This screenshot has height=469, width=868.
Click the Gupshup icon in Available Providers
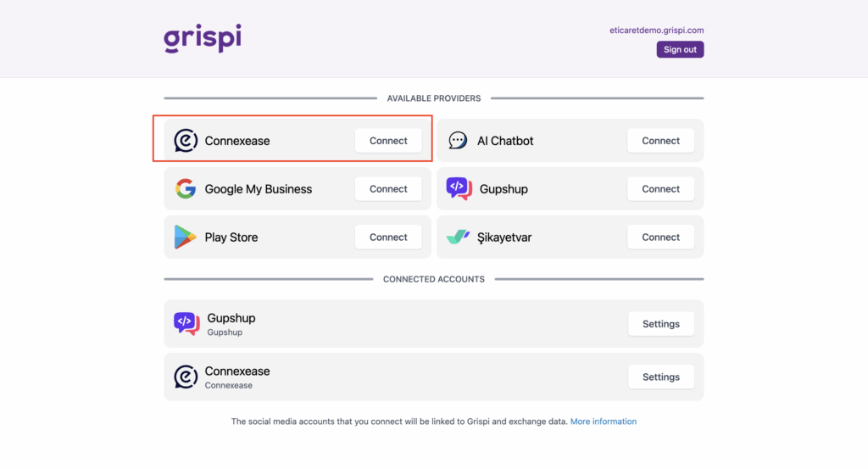coord(459,189)
